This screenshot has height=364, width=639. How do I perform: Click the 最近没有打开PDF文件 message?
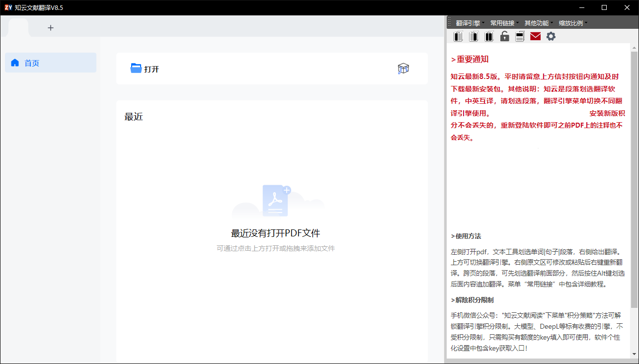pos(275,233)
